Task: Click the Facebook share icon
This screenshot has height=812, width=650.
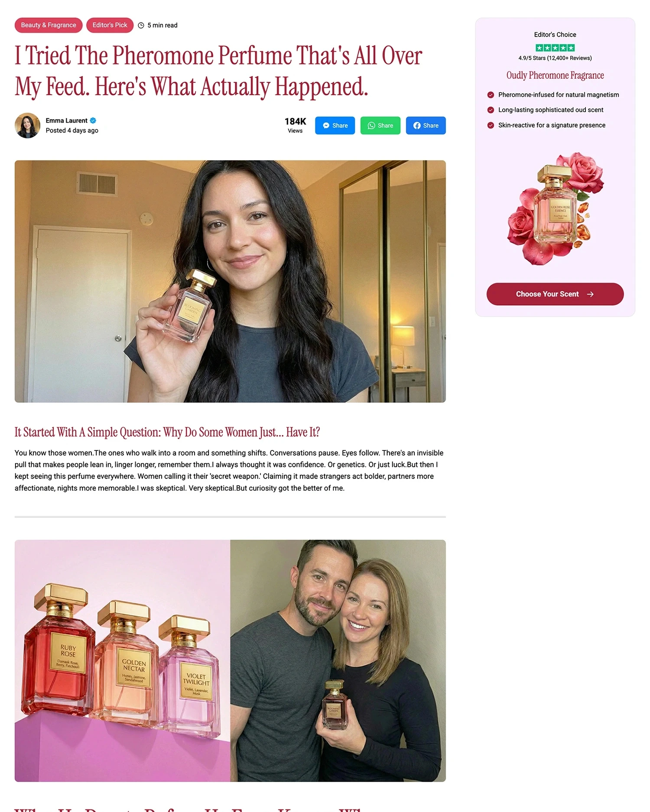Action: (417, 126)
